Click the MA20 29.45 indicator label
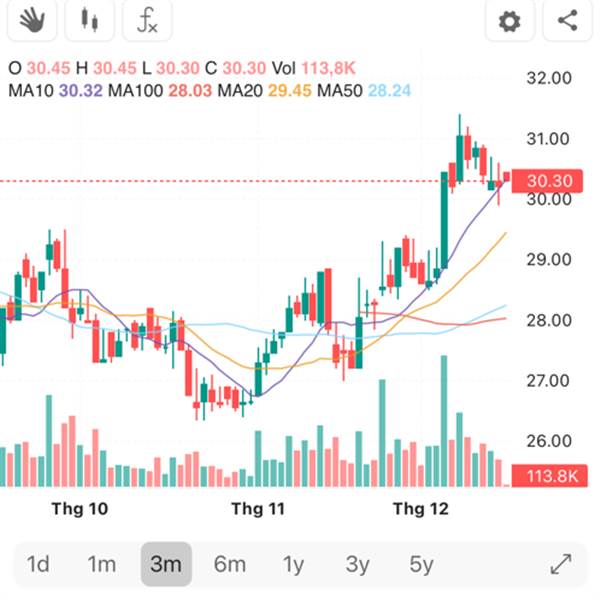The height and width of the screenshot is (600, 600). [265, 91]
